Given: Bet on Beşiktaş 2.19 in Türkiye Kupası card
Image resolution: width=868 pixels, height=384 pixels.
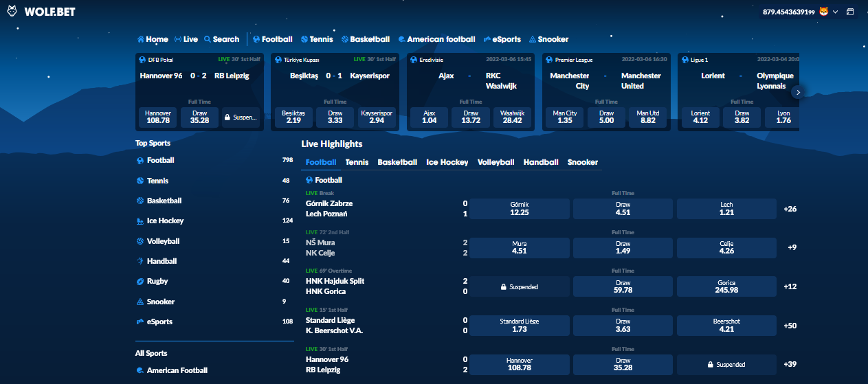Looking at the screenshot, I should pos(293,117).
